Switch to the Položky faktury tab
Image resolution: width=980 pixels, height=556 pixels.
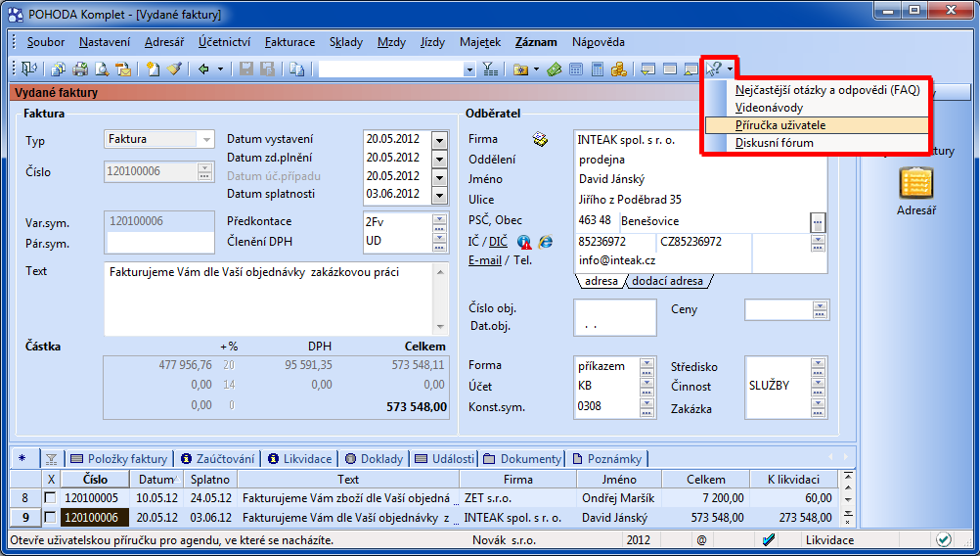[x=118, y=459]
